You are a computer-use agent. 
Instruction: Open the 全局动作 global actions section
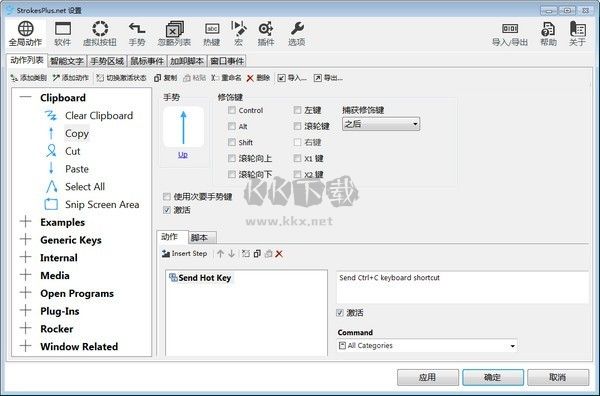click(25, 34)
